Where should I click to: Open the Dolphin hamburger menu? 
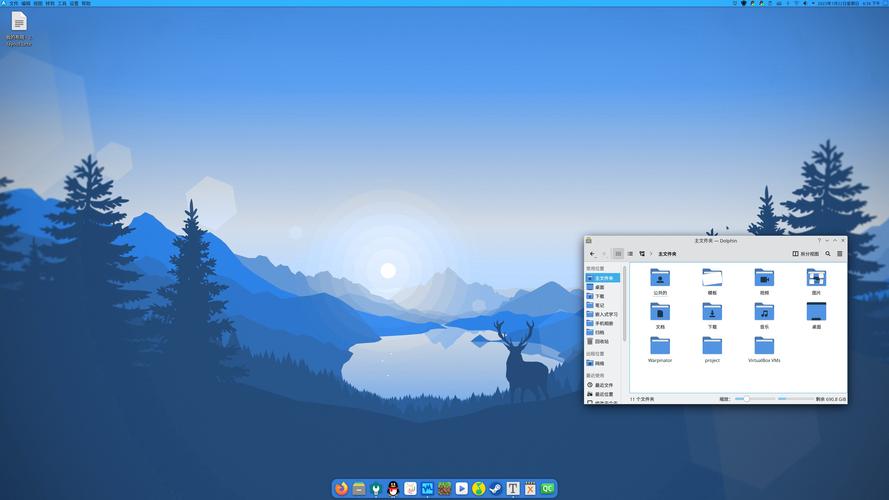click(x=840, y=254)
